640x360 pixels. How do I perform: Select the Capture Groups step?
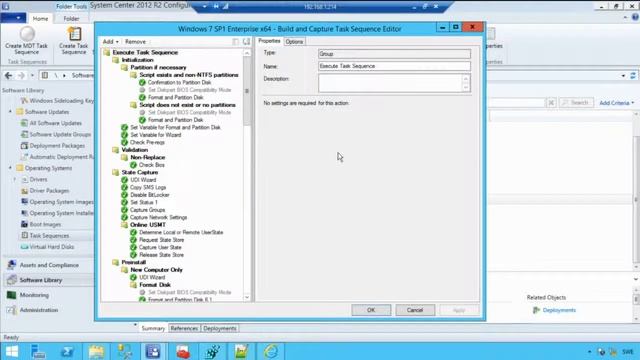tap(147, 210)
